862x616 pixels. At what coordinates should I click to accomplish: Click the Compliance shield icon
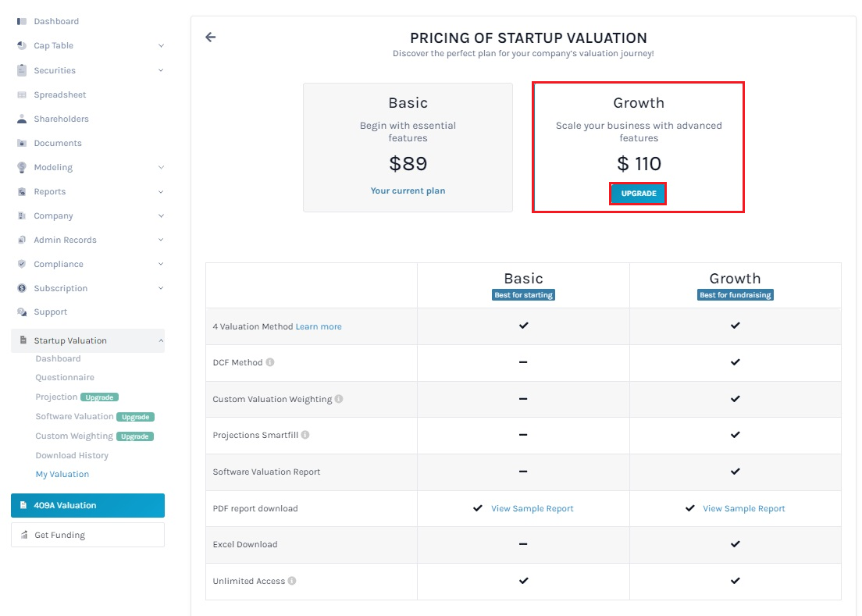(x=22, y=264)
